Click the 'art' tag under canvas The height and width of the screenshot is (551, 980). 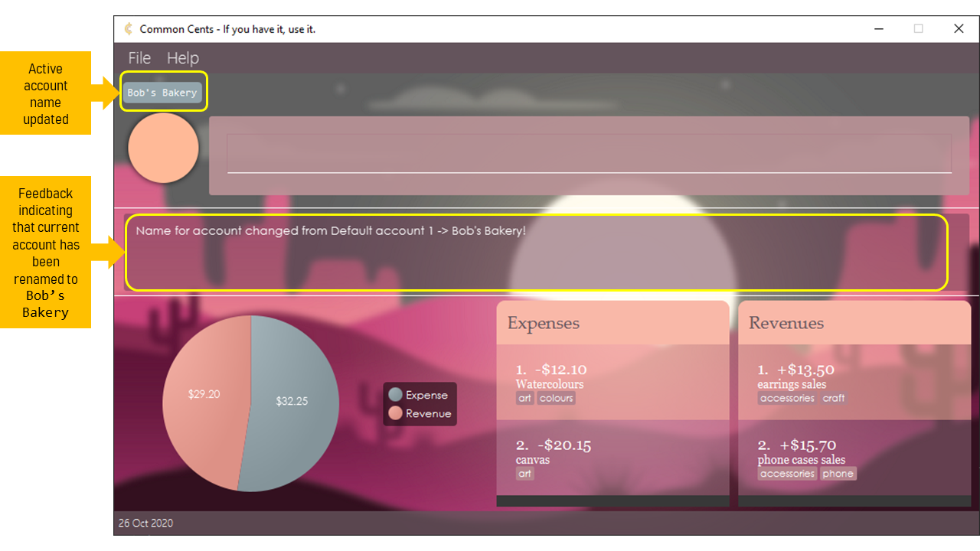pos(524,474)
